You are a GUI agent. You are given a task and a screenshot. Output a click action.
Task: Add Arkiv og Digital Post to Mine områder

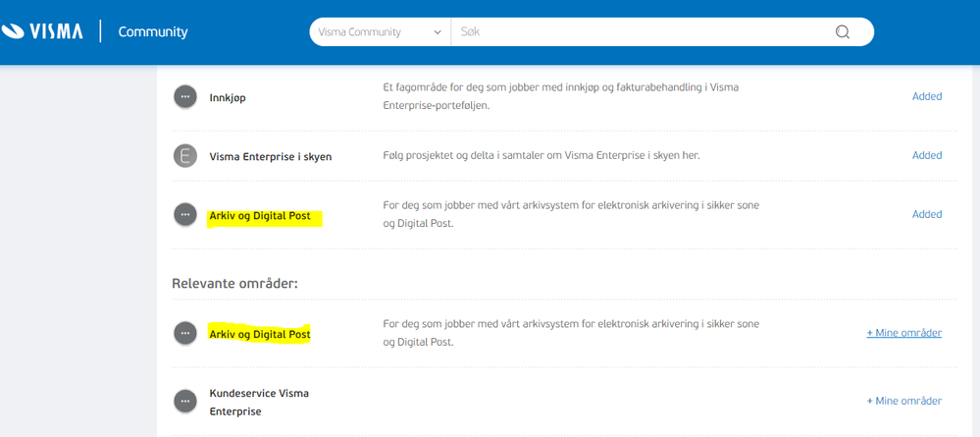tap(903, 333)
